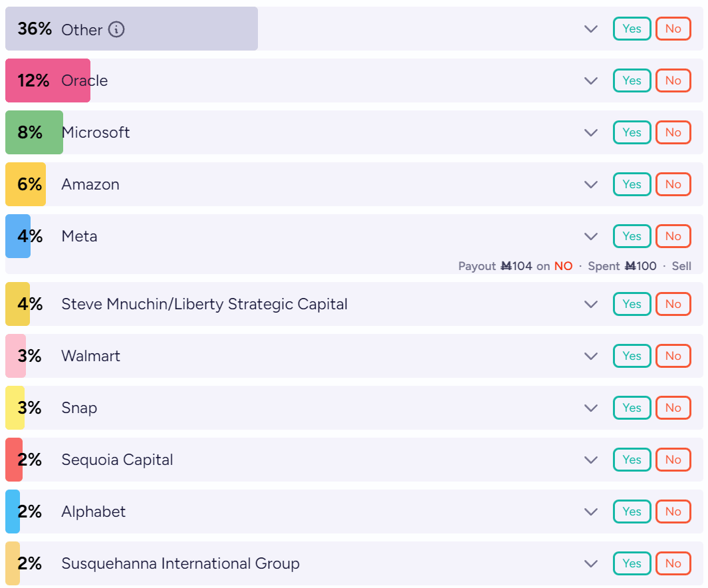Bet Yes on Amazon

632,185
